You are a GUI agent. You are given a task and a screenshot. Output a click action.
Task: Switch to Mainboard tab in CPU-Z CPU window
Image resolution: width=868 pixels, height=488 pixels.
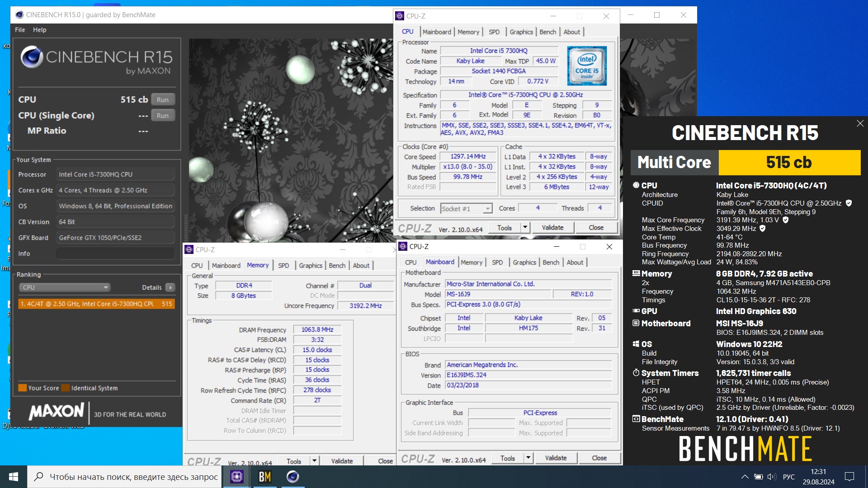coord(437,32)
